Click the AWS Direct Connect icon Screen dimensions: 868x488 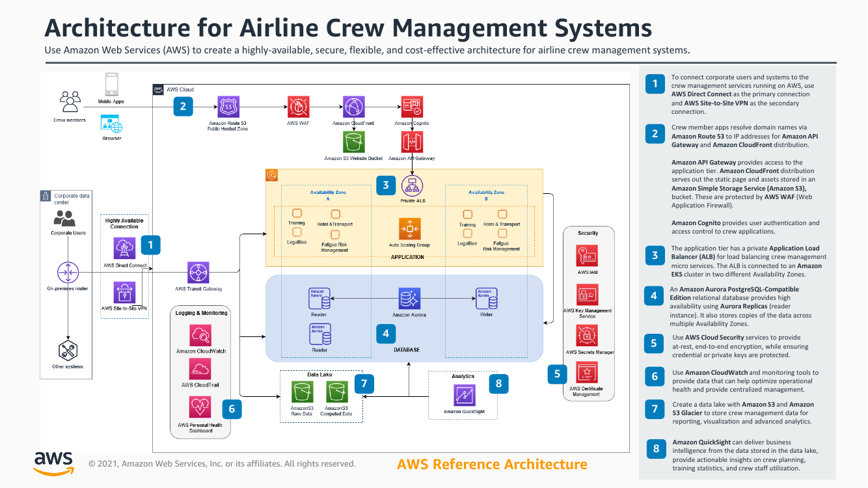125,249
